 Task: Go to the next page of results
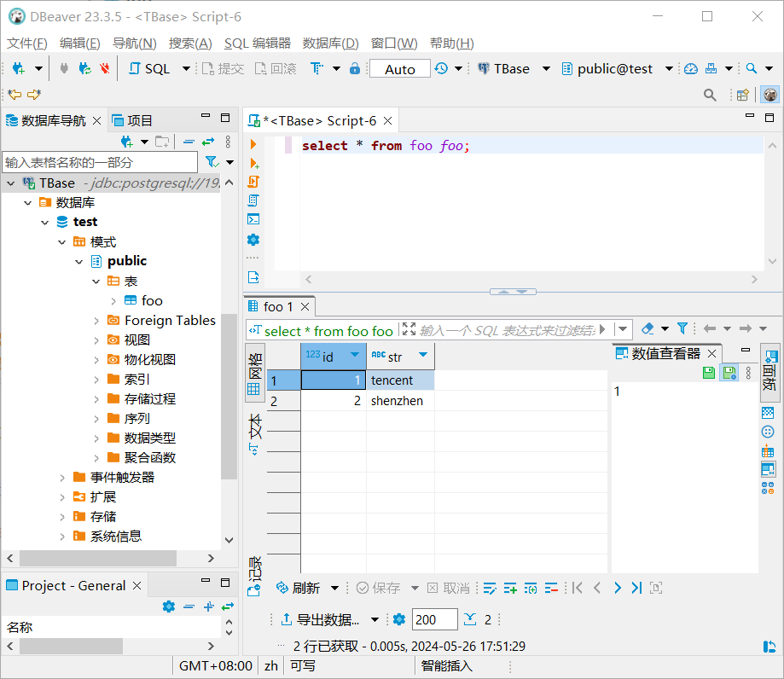(618, 589)
